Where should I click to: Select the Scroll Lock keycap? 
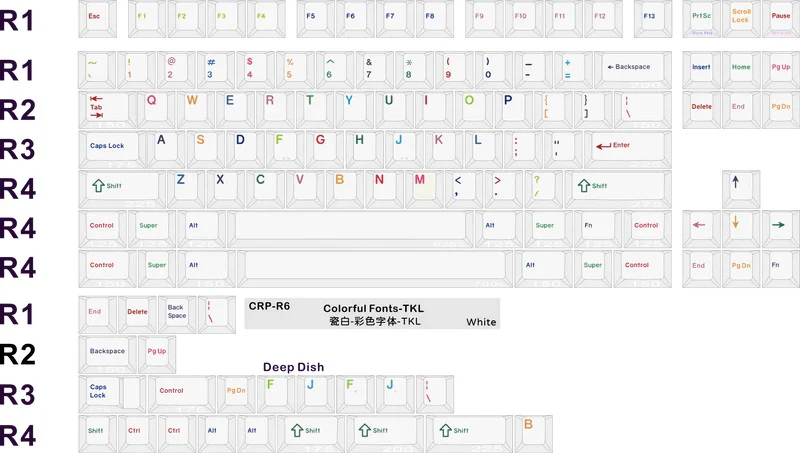(x=741, y=18)
